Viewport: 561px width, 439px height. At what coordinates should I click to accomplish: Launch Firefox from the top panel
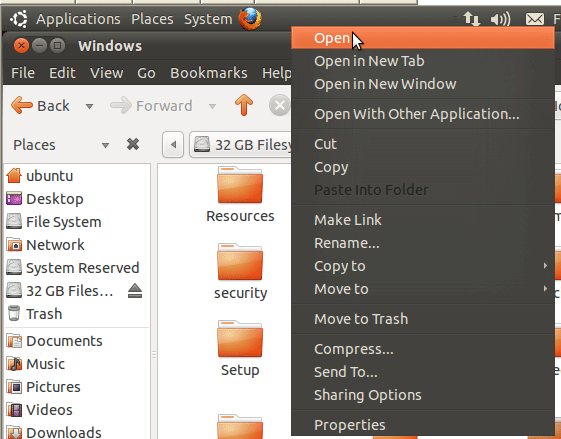coord(250,19)
